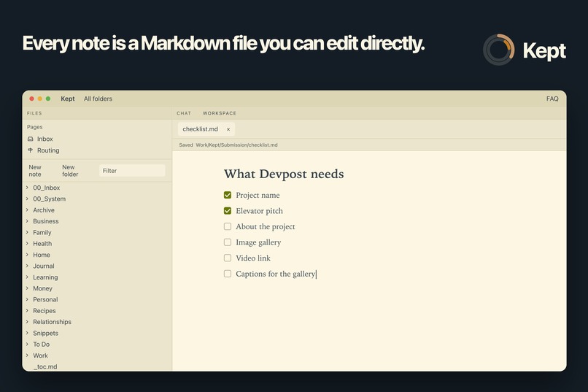The width and height of the screenshot is (588, 392).
Task: Select the Personal folder
Action: pos(45,299)
